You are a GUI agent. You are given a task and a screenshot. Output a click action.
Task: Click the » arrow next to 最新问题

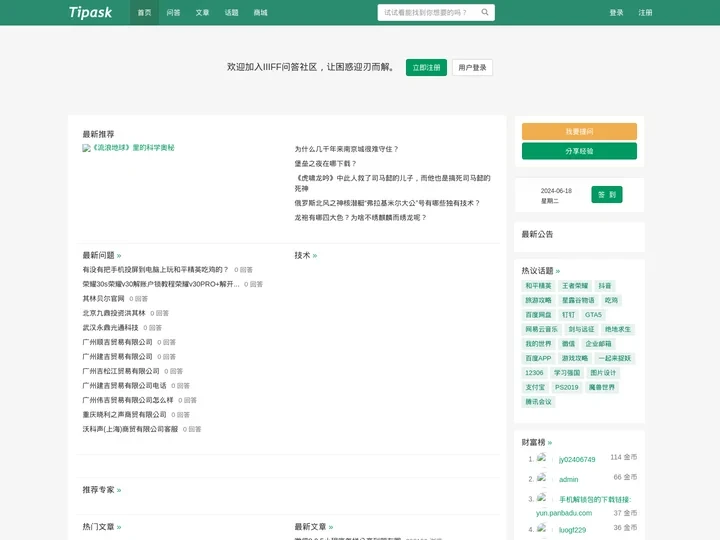pos(119,256)
